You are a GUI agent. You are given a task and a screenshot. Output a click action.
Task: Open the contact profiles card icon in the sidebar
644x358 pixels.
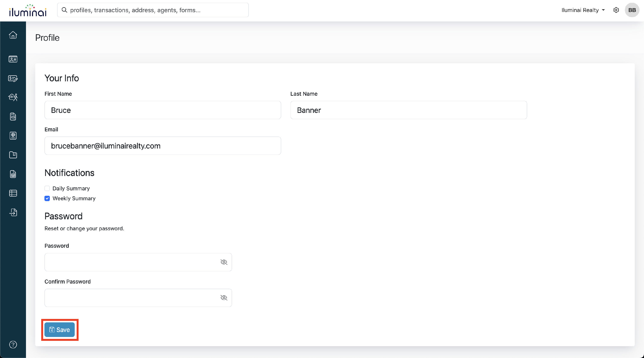click(x=13, y=59)
